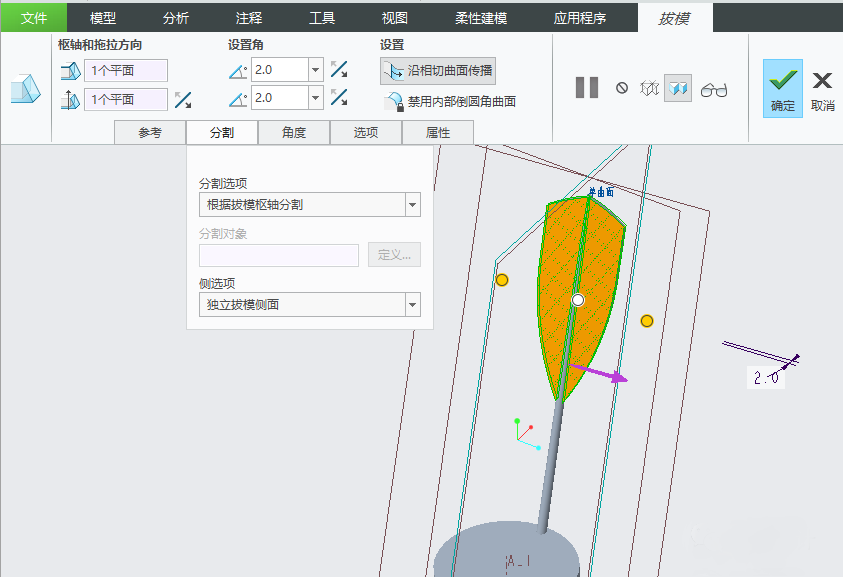
Task: Toggle 禁用内部倒圆角曲面 option
Action: (x=449, y=101)
